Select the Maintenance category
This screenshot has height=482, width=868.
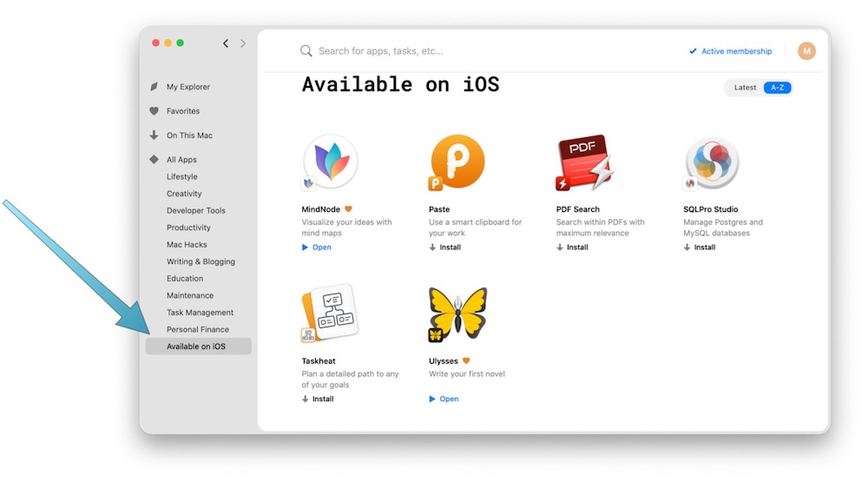(x=190, y=295)
